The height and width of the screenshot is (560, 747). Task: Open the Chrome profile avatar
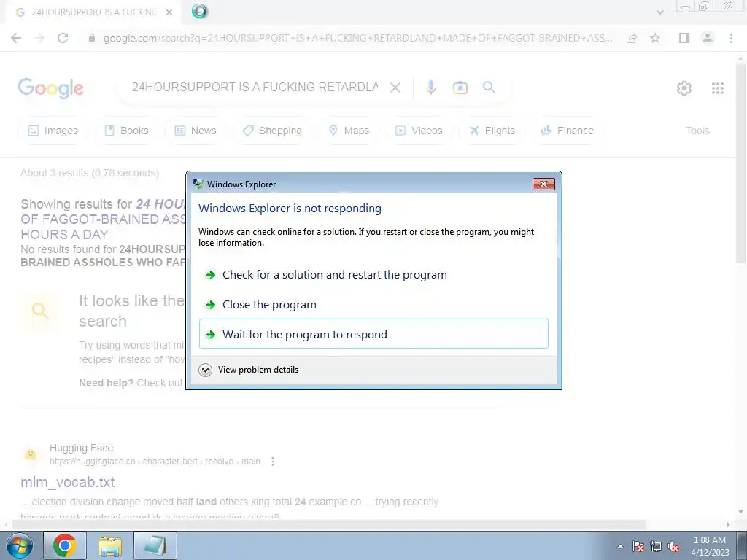708,38
